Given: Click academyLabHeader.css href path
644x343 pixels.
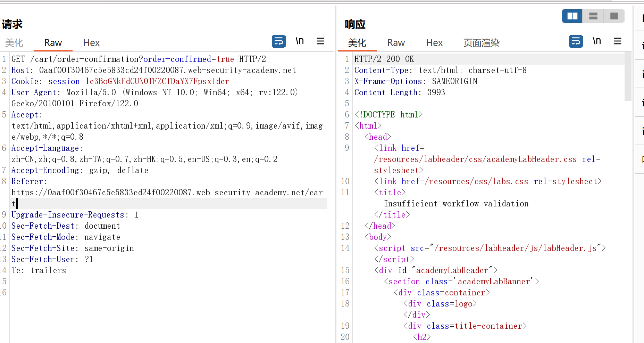Looking at the screenshot, I should 475,159.
